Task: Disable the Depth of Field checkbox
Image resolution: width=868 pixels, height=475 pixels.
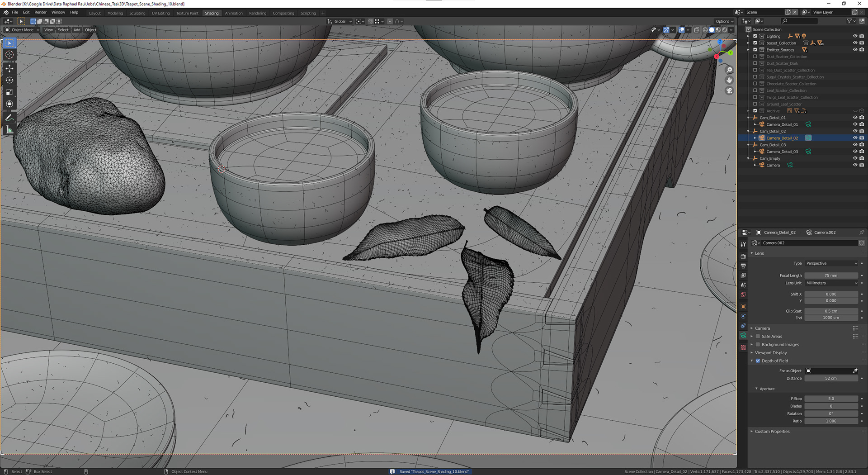Action: tap(758, 361)
